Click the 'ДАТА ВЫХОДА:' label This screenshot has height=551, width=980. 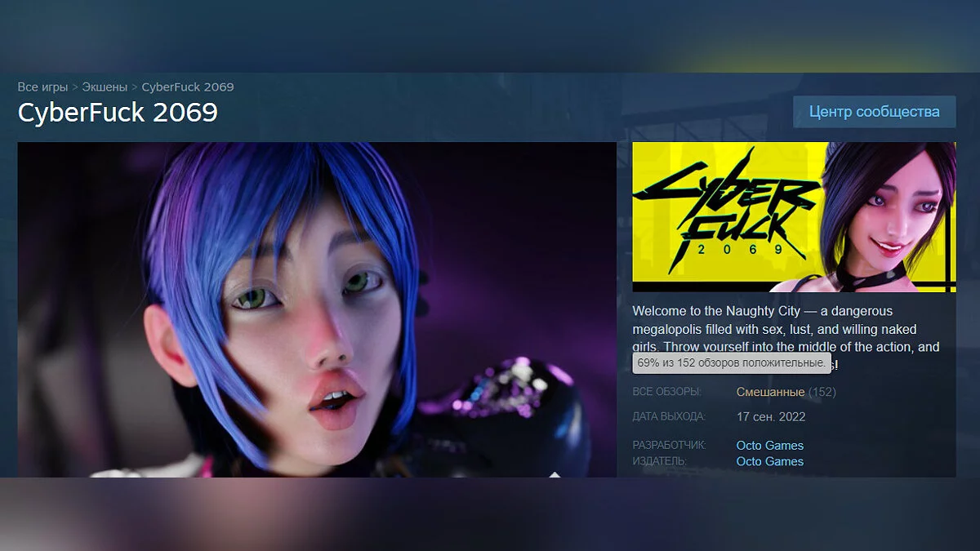(669, 416)
